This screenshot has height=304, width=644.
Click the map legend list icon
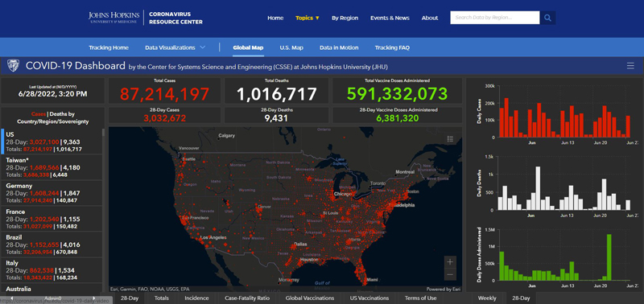[x=450, y=139]
